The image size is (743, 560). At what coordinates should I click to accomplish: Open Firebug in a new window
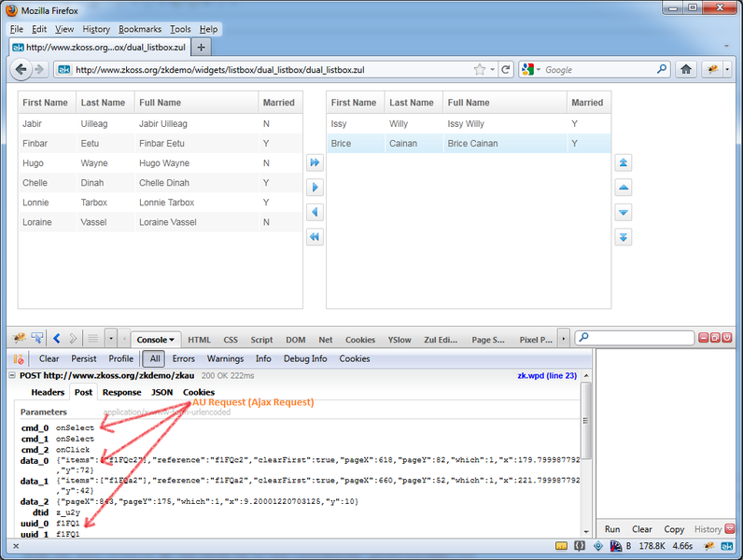pos(715,338)
